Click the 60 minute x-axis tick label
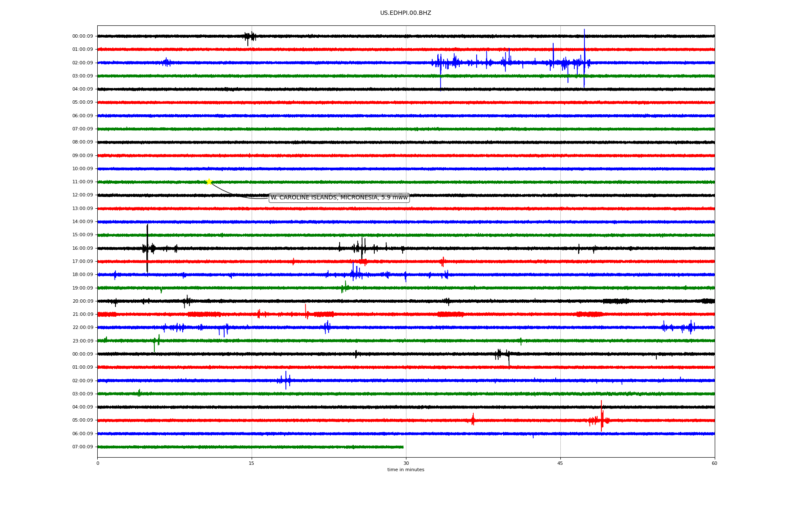812x508 pixels. pos(714,463)
